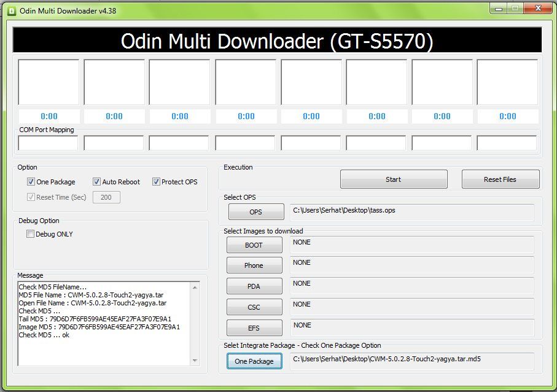Click the Odin app icon in title bar
Image resolution: width=557 pixels, height=392 pixels.
[11, 10]
